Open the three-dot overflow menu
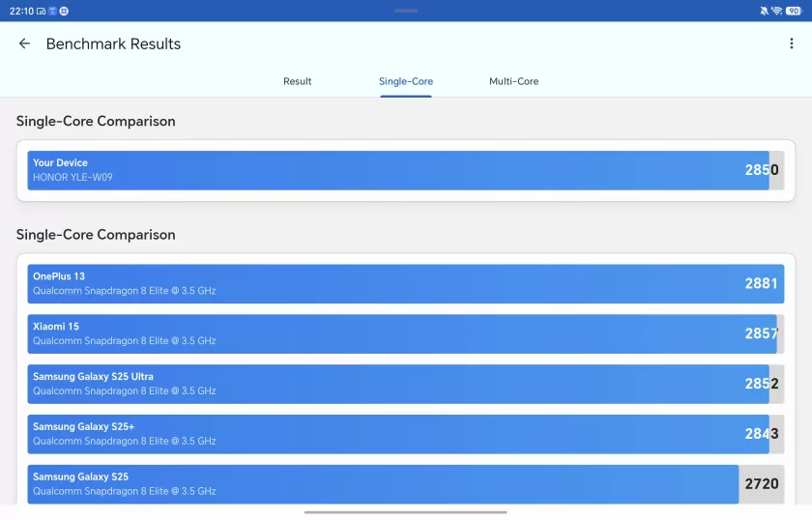812x520 pixels. pos(792,43)
